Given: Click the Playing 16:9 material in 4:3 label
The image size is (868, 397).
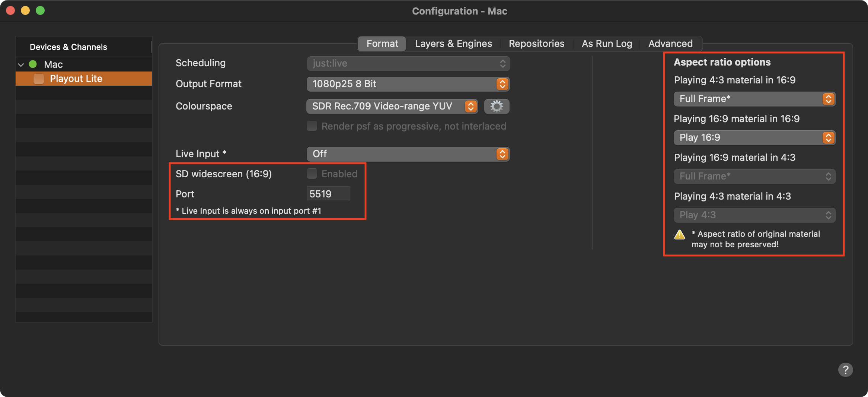Looking at the screenshot, I should tap(735, 158).
